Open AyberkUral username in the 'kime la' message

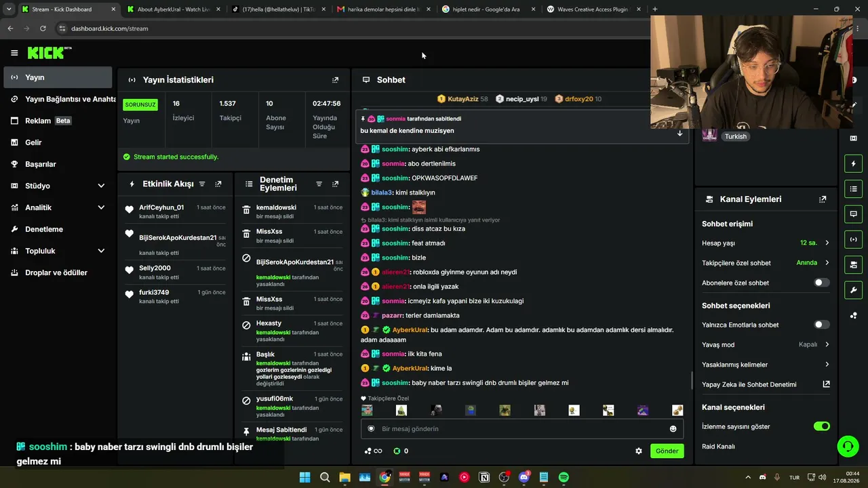point(410,369)
